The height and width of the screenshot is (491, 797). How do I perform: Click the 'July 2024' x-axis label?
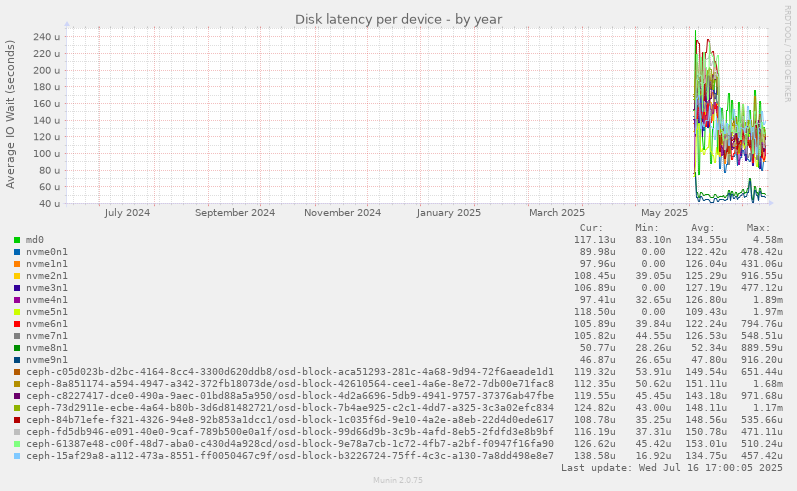(128, 212)
